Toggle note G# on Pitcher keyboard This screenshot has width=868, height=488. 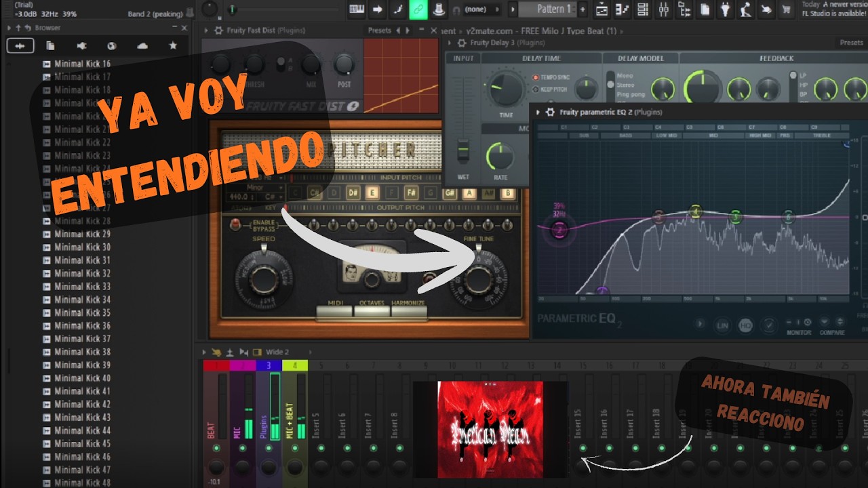[449, 192]
